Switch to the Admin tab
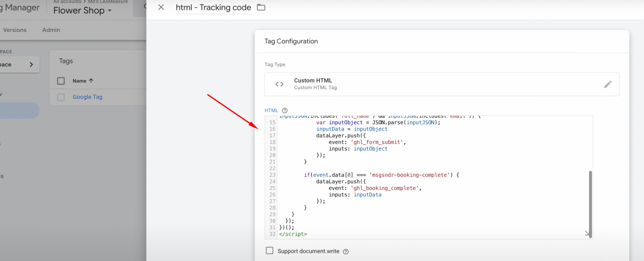Image resolution: width=644 pixels, height=261 pixels. [51, 30]
